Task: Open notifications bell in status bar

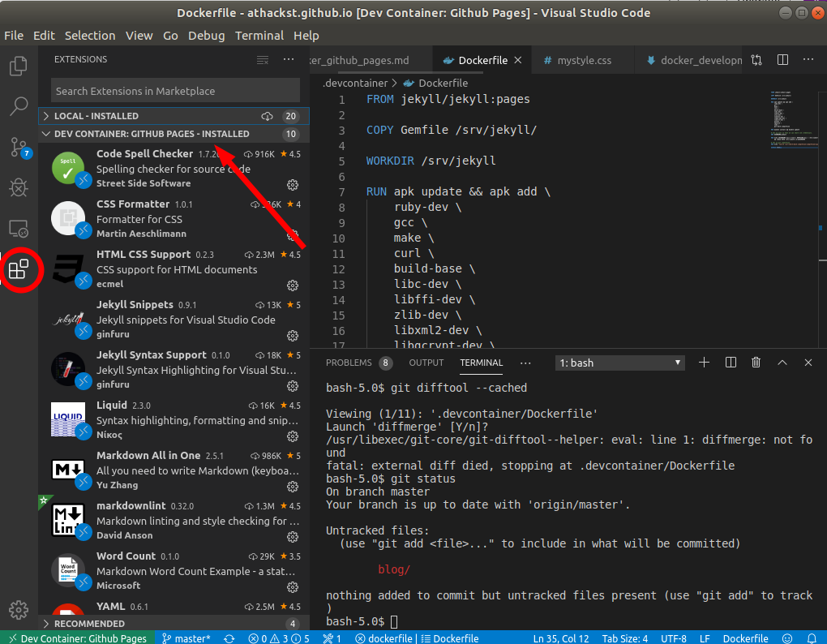Action: click(x=811, y=638)
